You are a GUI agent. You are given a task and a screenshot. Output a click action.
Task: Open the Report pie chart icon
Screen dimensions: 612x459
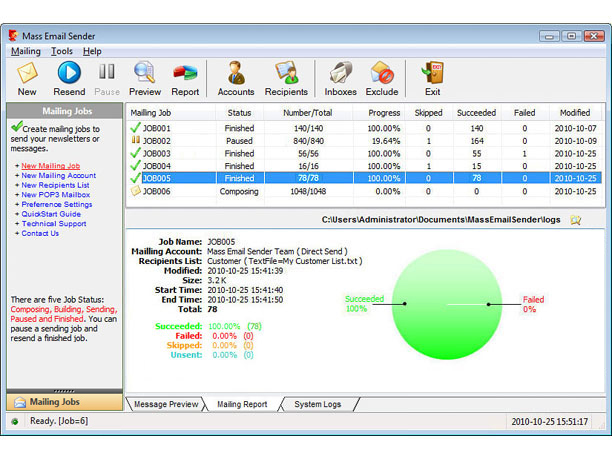[x=185, y=73]
